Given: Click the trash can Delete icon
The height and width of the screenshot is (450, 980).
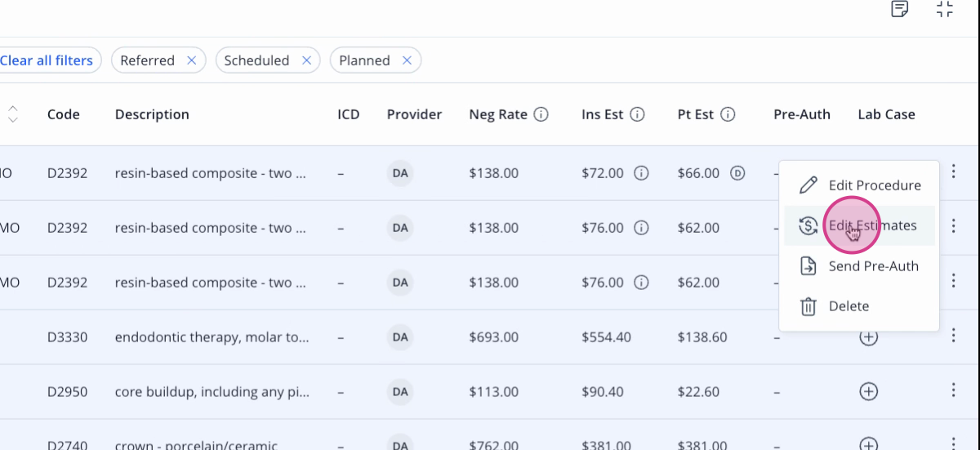Looking at the screenshot, I should click(x=808, y=306).
